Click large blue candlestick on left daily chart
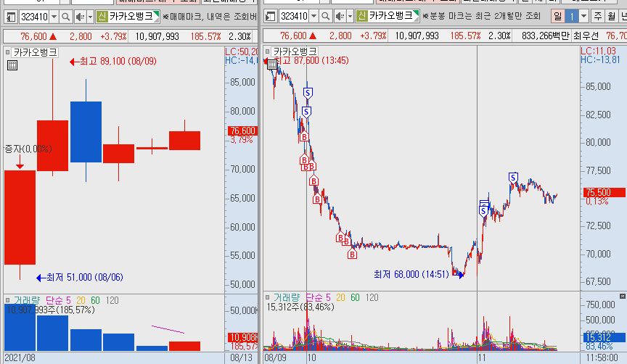 [x=86, y=132]
